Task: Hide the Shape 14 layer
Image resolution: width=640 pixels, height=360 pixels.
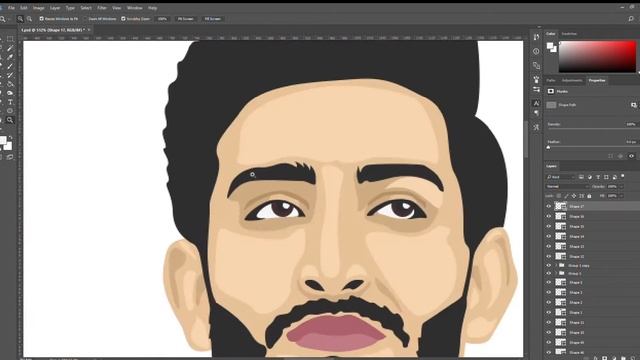Action: pos(549,236)
